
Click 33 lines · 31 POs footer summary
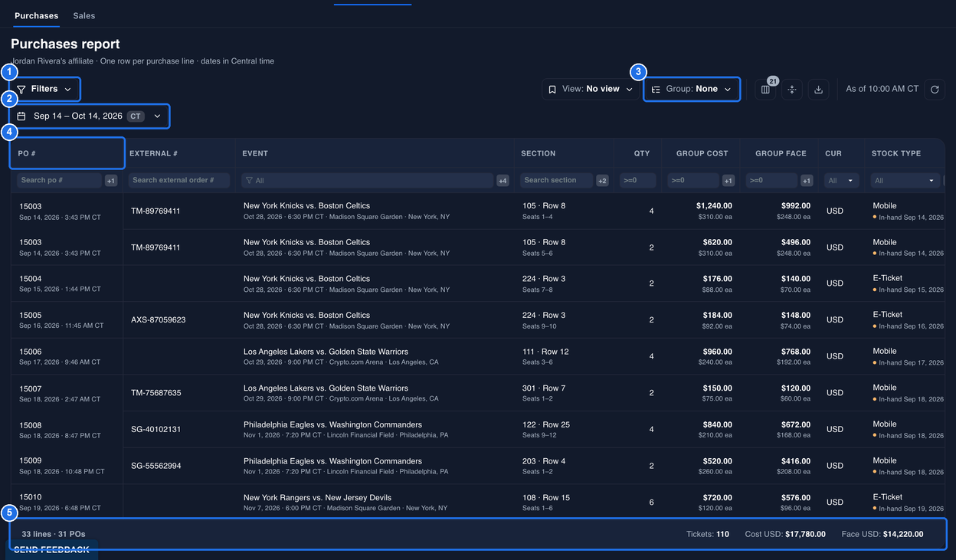click(x=54, y=535)
